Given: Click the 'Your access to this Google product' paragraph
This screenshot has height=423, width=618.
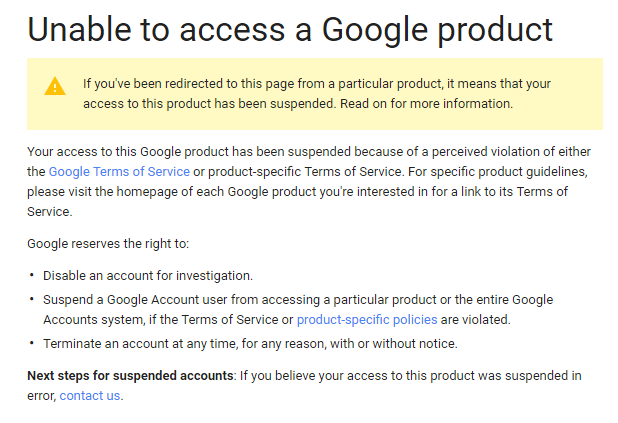Looking at the screenshot, I should [x=309, y=182].
